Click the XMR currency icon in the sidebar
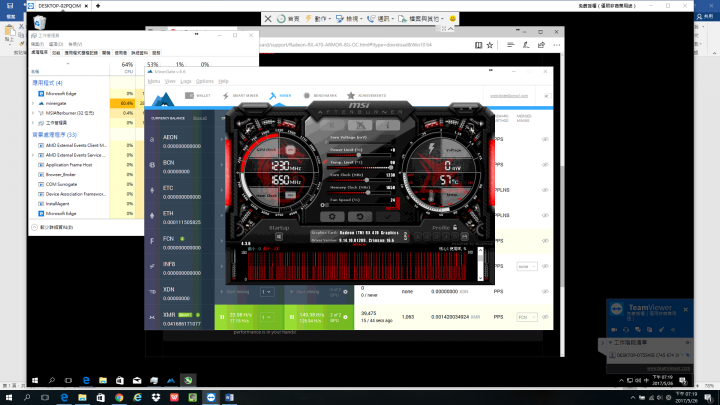Viewport: 720px width, 405px height. pos(152,317)
